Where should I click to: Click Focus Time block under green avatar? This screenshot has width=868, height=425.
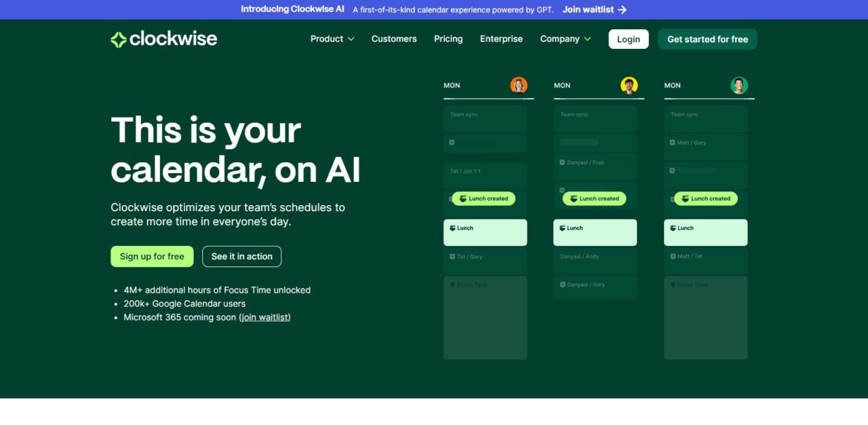coord(705,318)
